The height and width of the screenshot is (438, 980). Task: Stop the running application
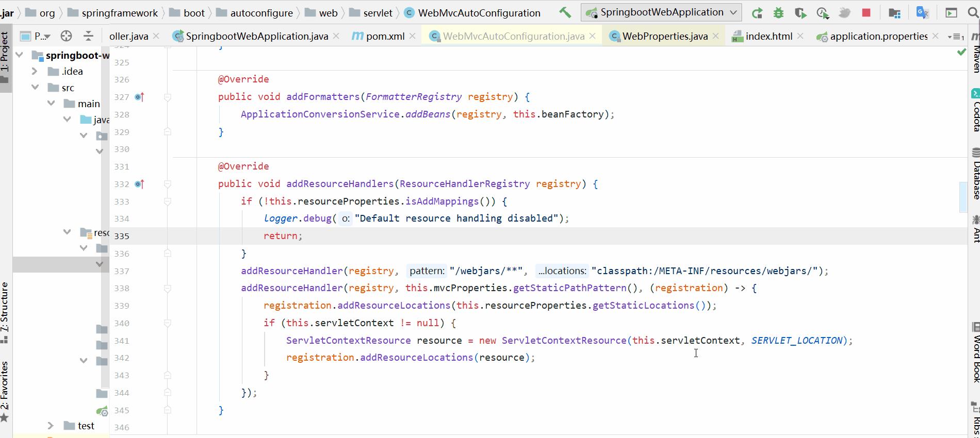[867, 12]
